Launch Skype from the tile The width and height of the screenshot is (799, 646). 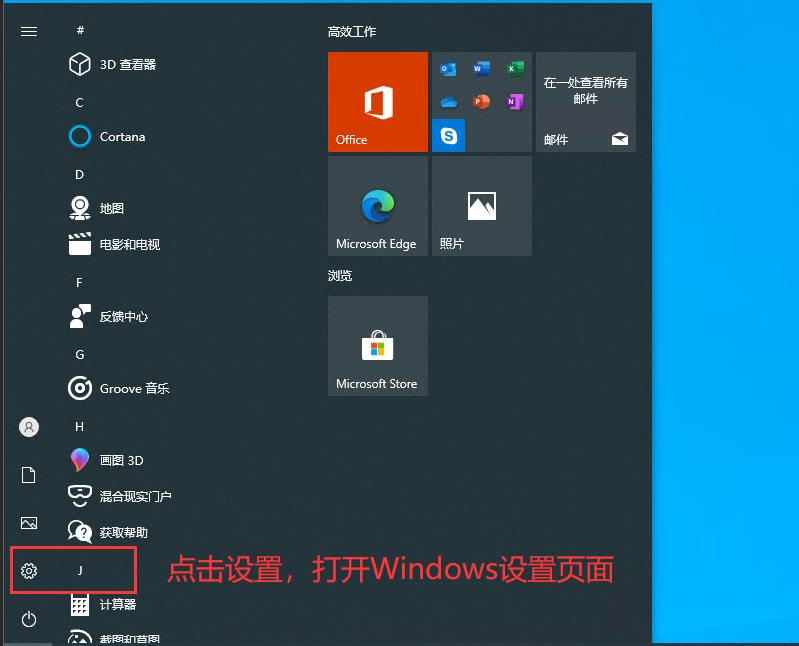pos(448,136)
